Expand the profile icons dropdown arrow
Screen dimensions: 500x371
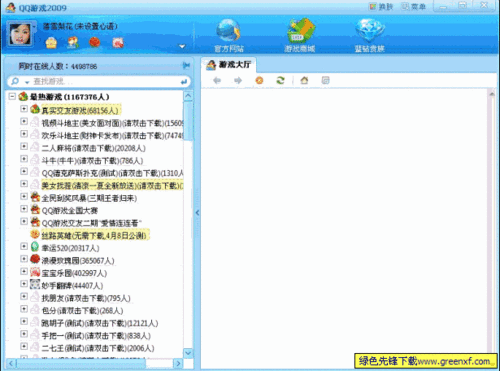coord(182,46)
